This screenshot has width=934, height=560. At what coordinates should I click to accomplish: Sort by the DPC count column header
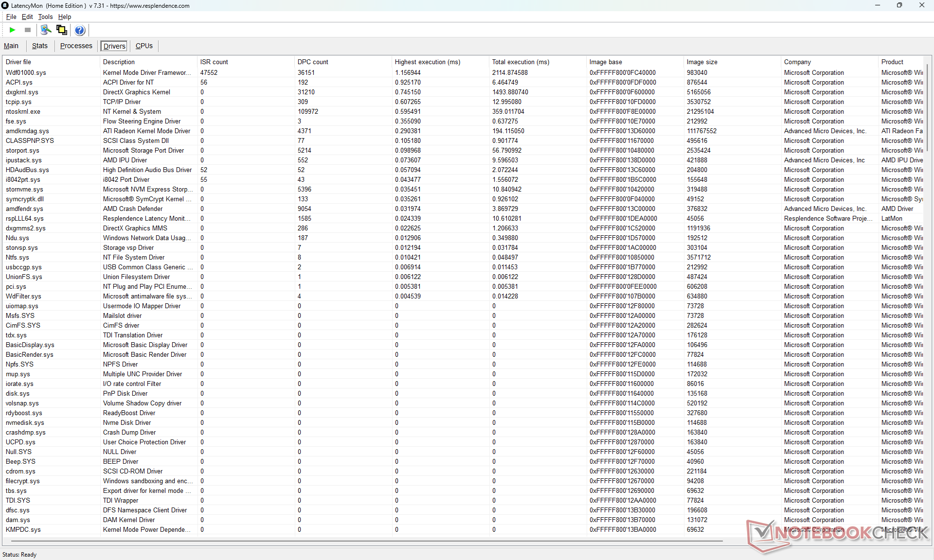point(313,62)
